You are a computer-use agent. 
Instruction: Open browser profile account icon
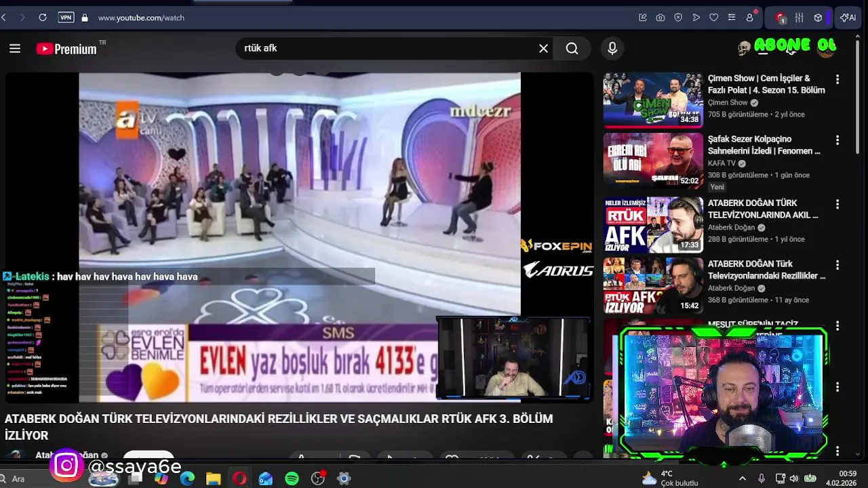(750, 18)
